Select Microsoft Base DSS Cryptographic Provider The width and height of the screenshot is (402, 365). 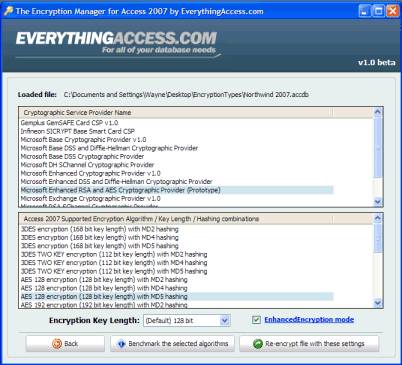pyautogui.click(x=177, y=156)
